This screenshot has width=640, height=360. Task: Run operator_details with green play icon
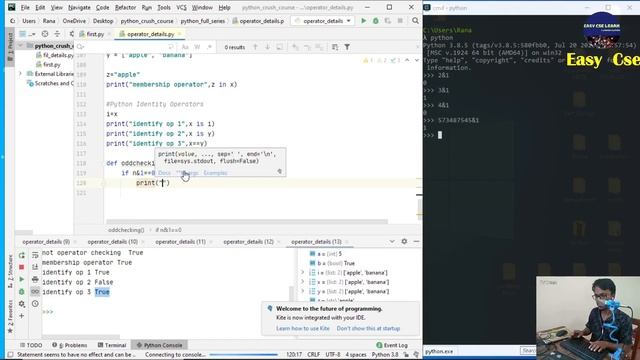[363, 21]
